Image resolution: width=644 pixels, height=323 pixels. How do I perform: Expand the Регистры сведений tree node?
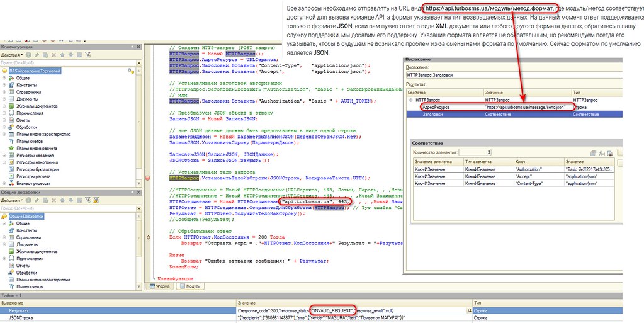click(4, 154)
